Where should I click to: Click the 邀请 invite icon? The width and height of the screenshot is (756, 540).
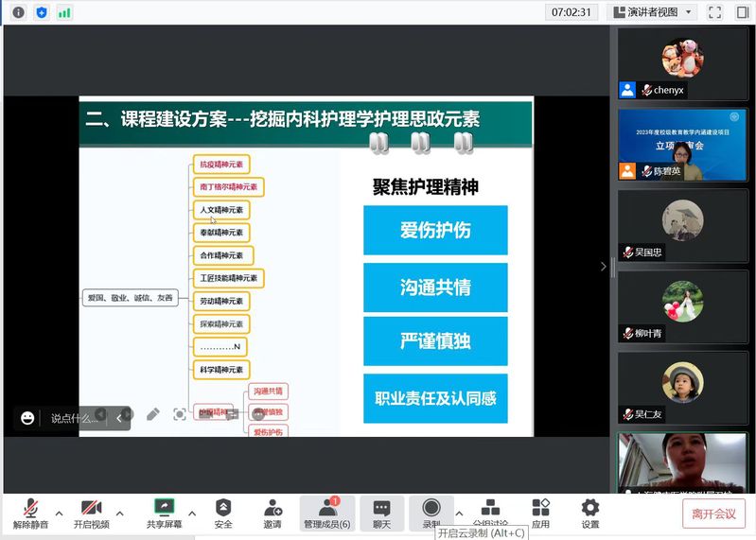(273, 514)
